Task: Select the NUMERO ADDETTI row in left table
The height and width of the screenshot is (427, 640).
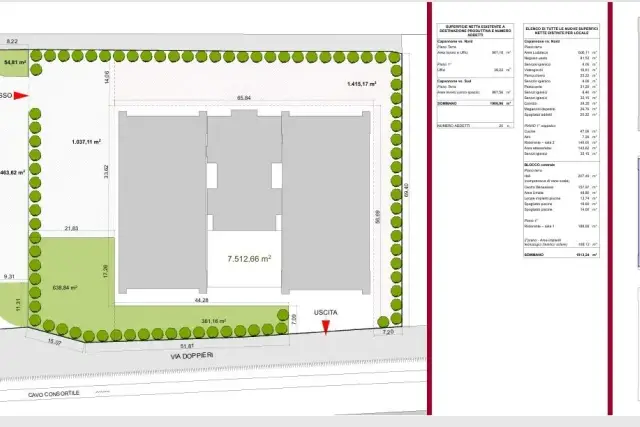Action: 475,126
